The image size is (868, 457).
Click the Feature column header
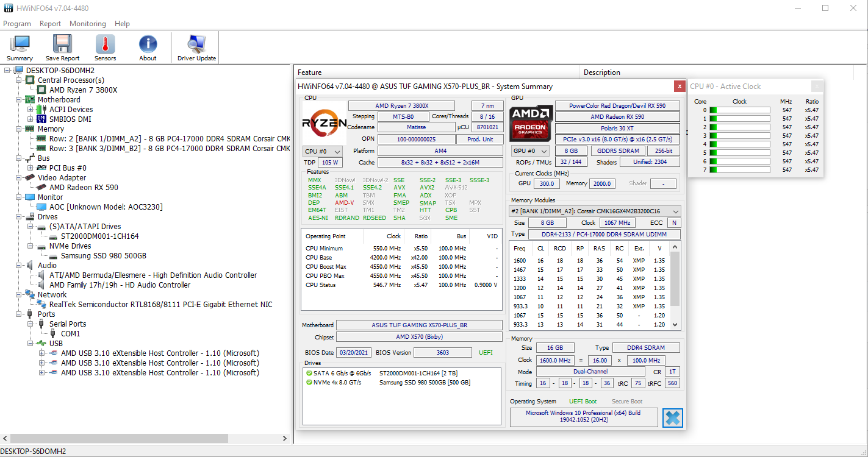point(437,72)
